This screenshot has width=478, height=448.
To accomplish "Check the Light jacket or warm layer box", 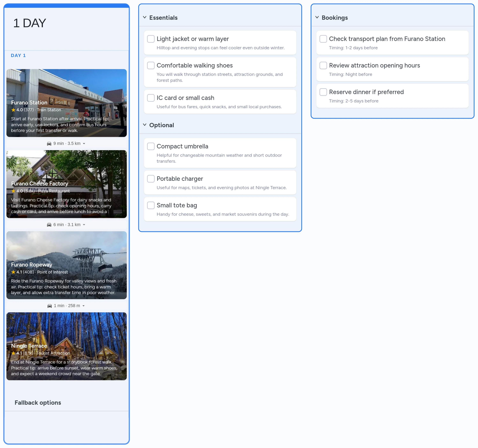I will 151,39.
